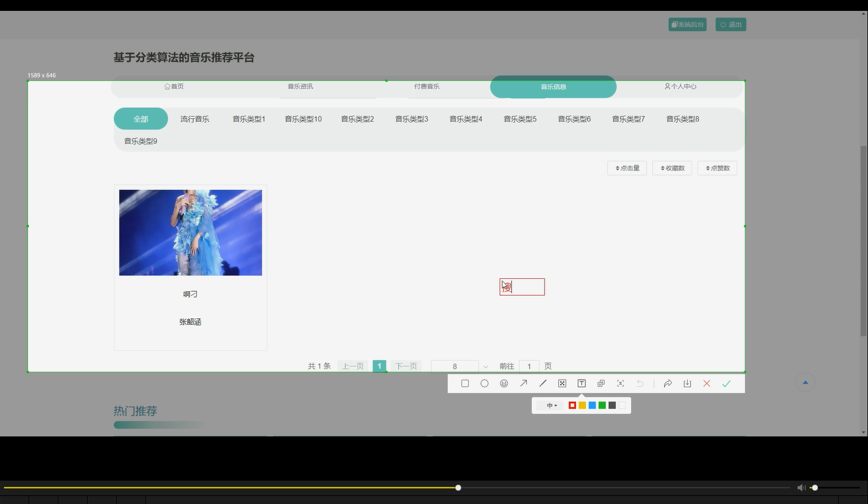868x504 pixels.
Task: Click the undo annotation icon
Action: pos(640,383)
